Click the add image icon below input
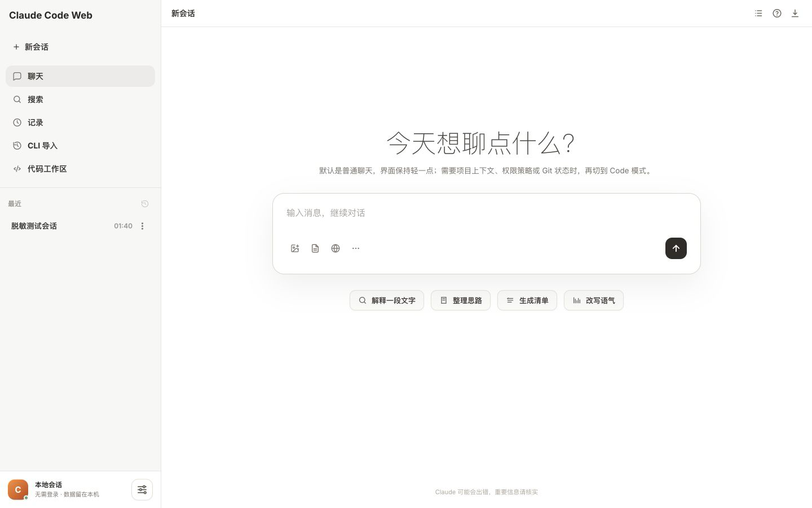Image resolution: width=812 pixels, height=508 pixels. 295,248
